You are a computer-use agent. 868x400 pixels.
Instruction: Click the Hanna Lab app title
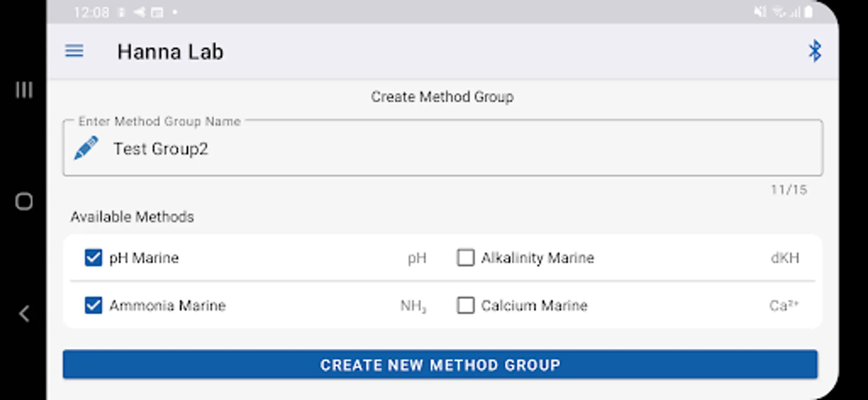(x=170, y=52)
